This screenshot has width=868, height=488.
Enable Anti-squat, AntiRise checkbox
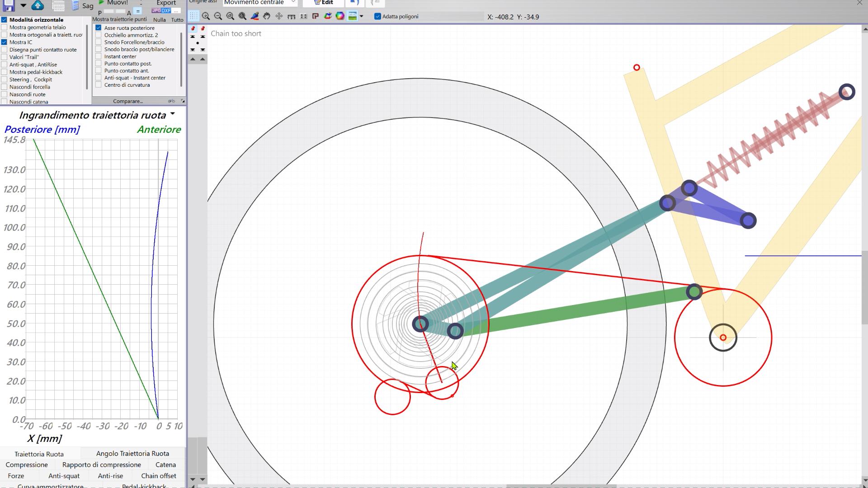4,65
